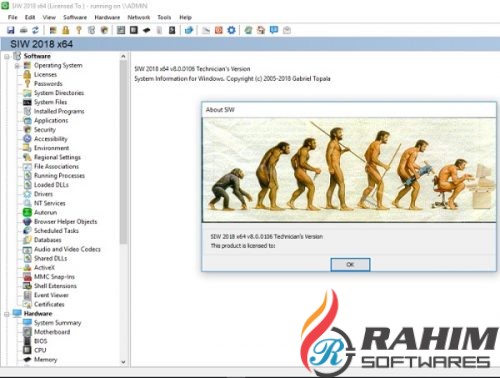The width and height of the screenshot is (500, 378).
Task: Click the Print toolbar icon
Action: pyautogui.click(x=23, y=30)
